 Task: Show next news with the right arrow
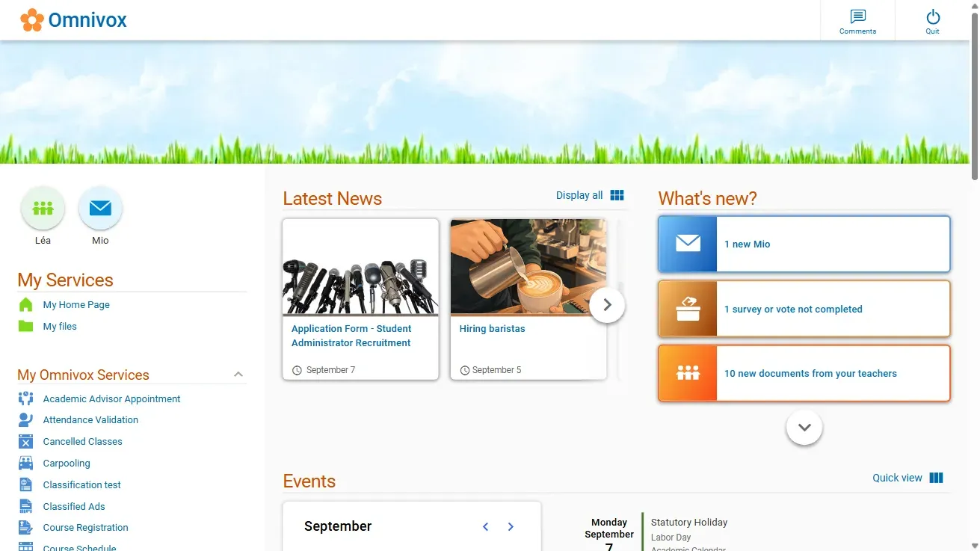click(607, 305)
